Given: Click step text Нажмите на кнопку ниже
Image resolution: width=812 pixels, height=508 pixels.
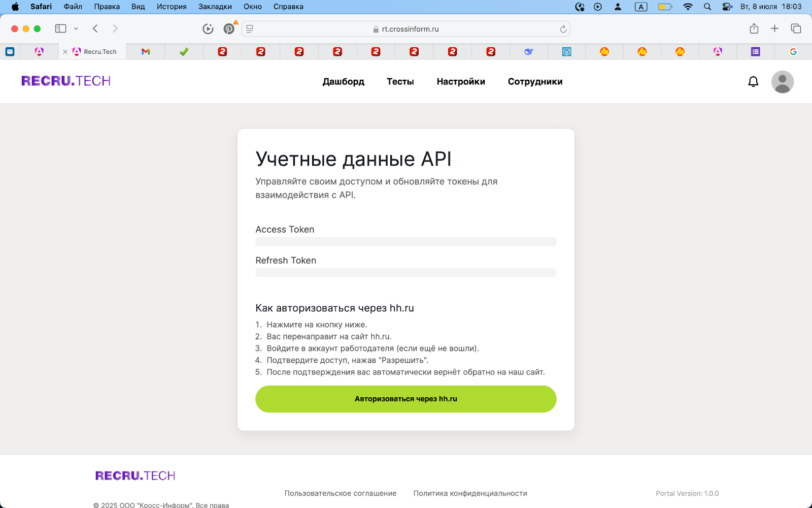Looking at the screenshot, I should (x=317, y=325).
